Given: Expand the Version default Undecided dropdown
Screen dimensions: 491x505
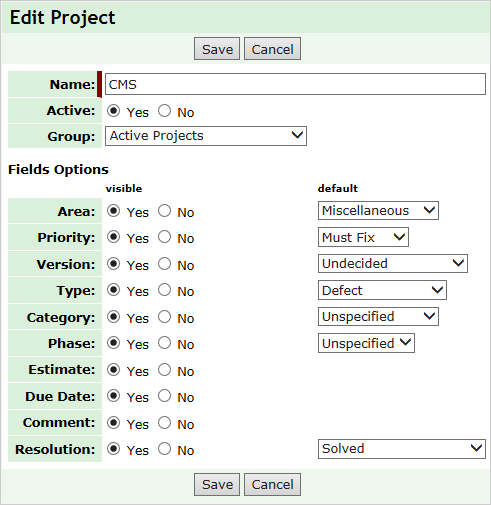Looking at the screenshot, I should (x=393, y=263).
